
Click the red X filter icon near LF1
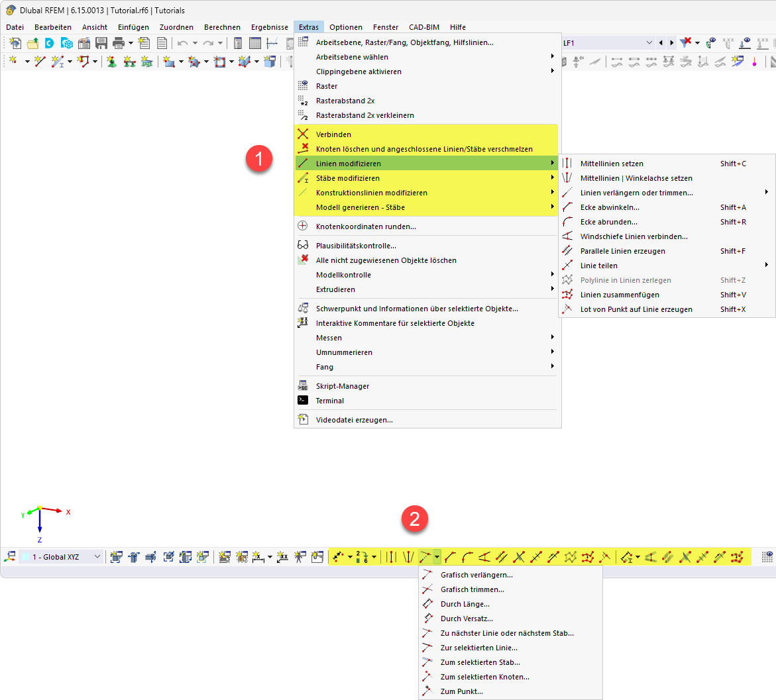(x=686, y=43)
